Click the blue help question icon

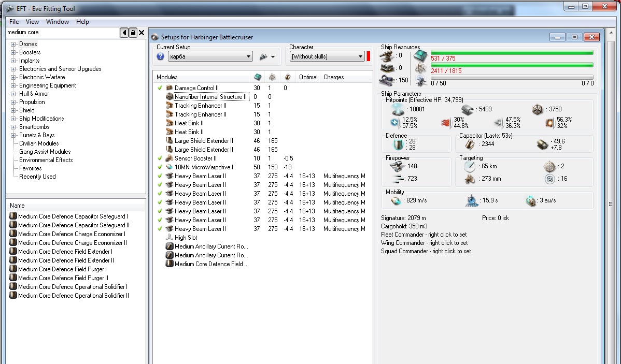coord(160,56)
